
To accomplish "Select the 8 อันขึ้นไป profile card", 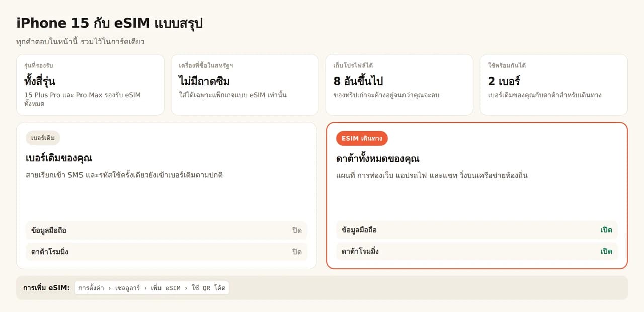I will click(399, 85).
